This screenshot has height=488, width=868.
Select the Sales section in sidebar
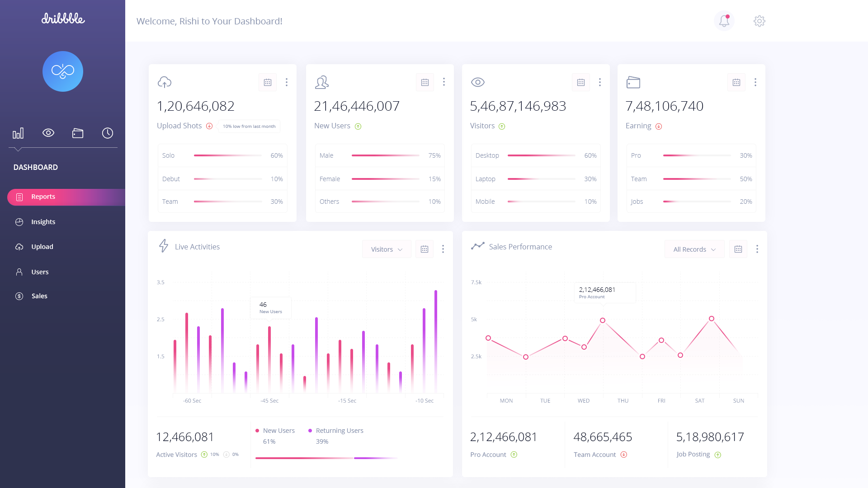pos(39,296)
